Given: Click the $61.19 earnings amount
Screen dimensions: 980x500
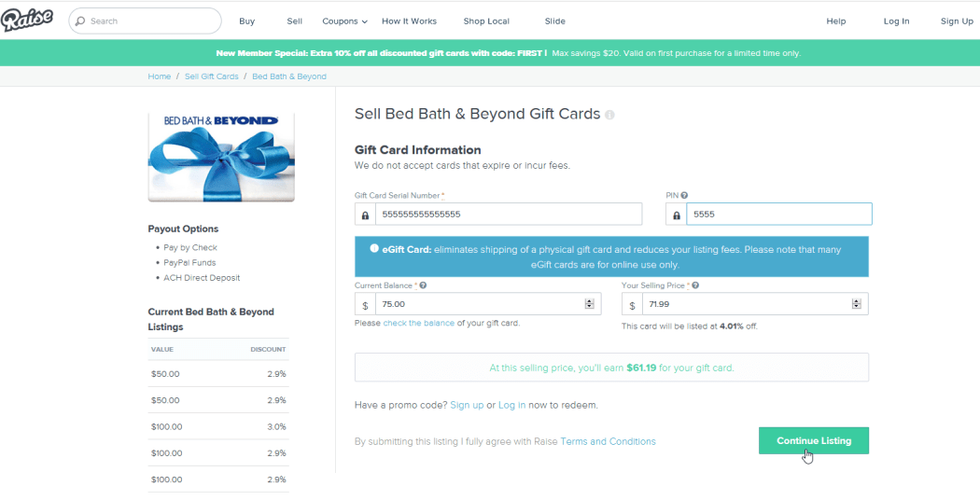Looking at the screenshot, I should (x=641, y=368).
